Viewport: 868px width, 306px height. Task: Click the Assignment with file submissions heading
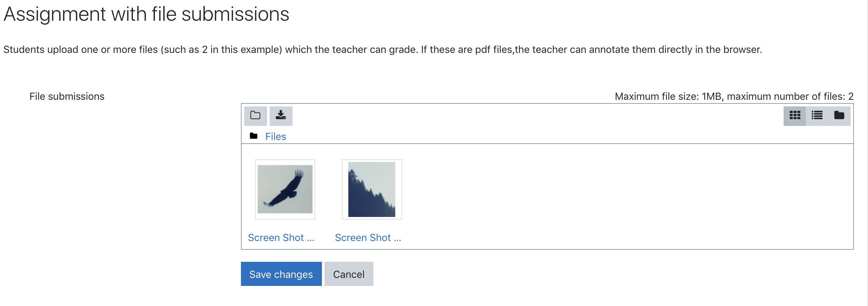click(x=146, y=14)
